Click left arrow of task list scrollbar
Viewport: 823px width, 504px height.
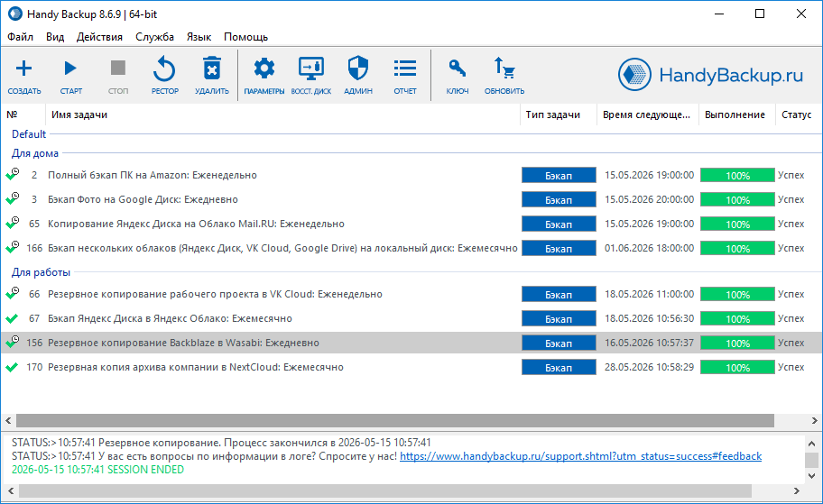pyautogui.click(x=8, y=421)
